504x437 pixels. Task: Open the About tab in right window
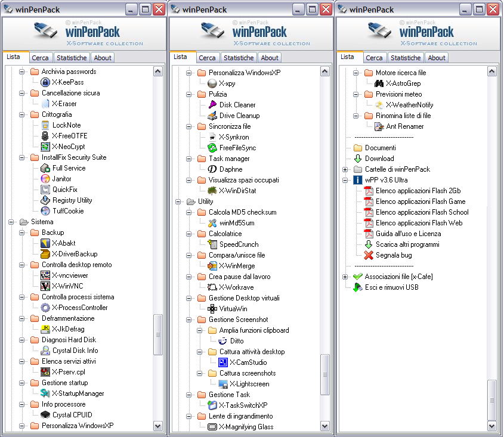click(437, 58)
